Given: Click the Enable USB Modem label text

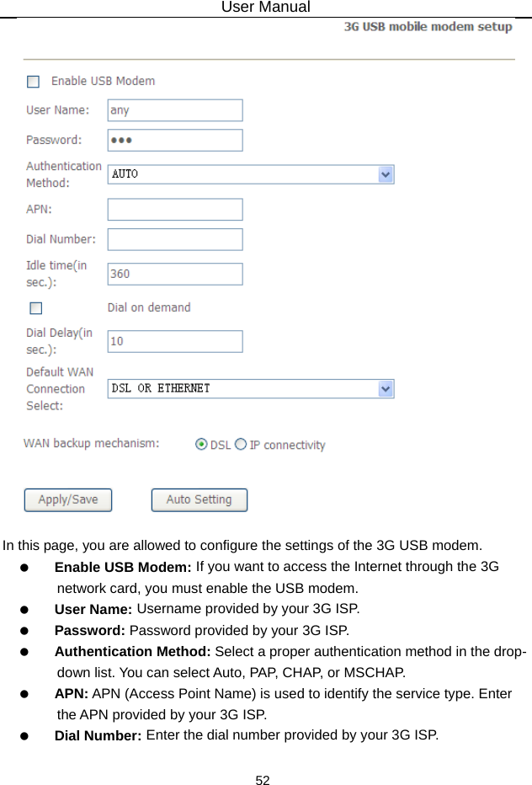Looking at the screenshot, I should [x=103, y=82].
